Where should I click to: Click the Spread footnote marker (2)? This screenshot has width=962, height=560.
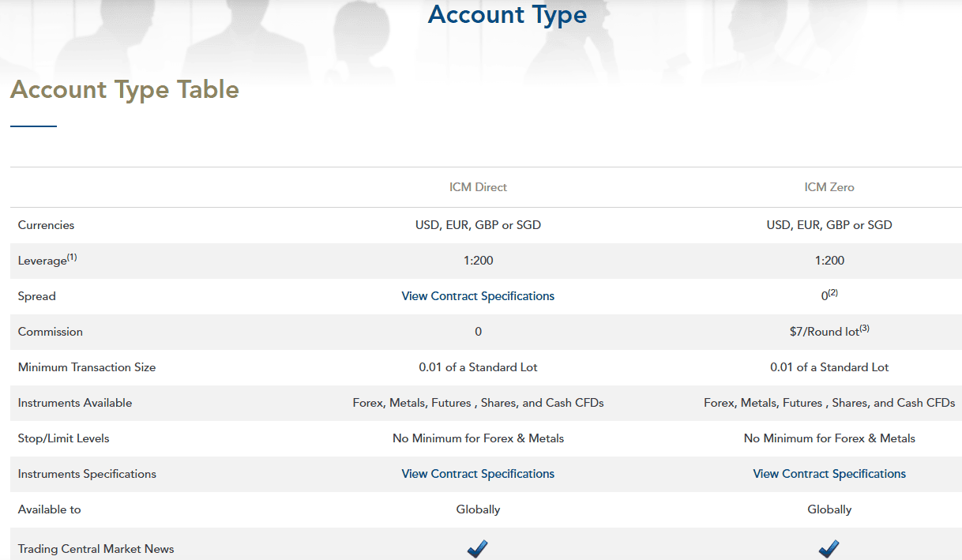pyautogui.click(x=833, y=291)
